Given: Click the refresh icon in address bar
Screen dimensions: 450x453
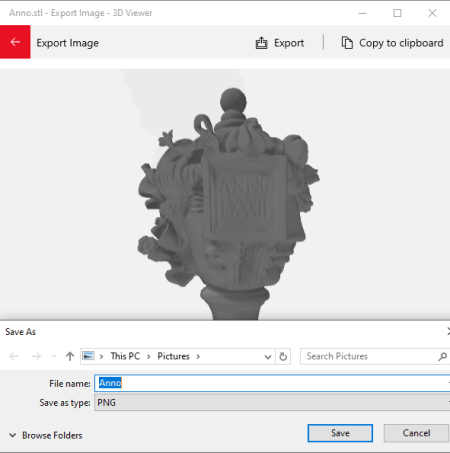Looking at the screenshot, I should [283, 357].
